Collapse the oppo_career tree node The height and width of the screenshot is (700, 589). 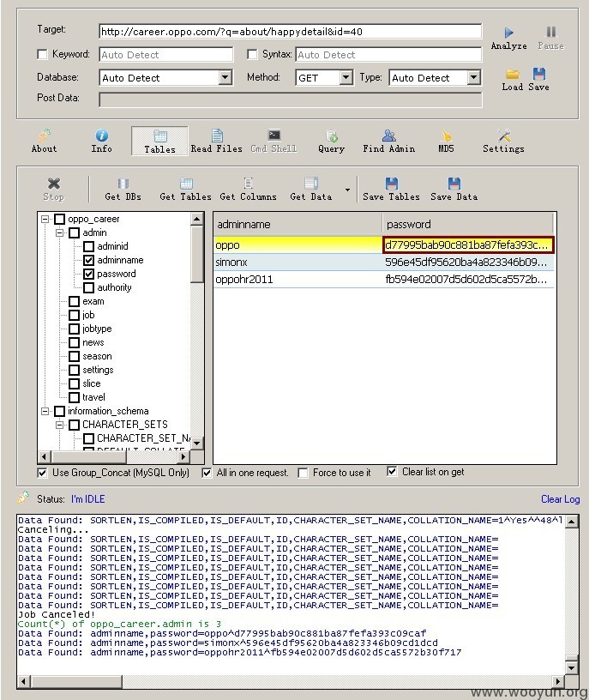pos(45,220)
